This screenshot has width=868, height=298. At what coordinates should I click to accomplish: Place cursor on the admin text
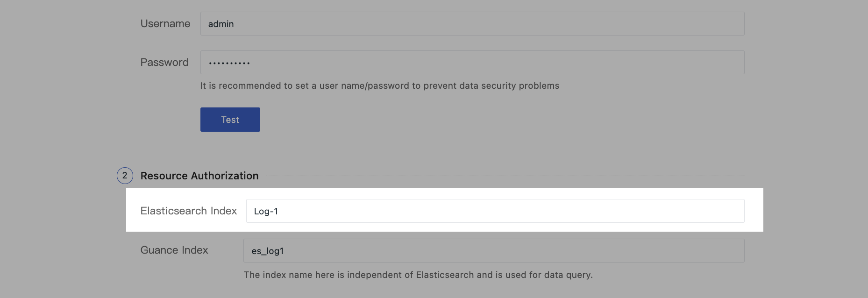(x=221, y=24)
